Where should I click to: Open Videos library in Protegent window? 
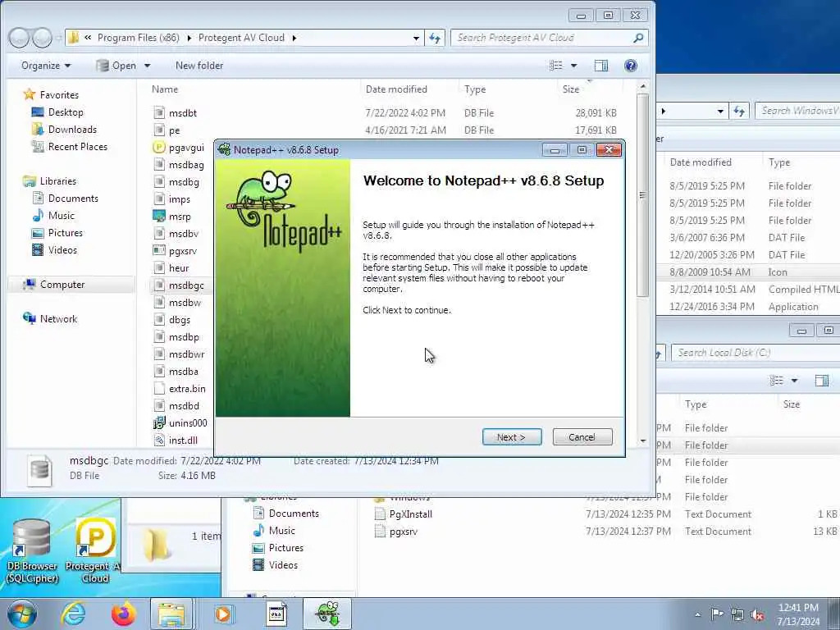point(62,249)
